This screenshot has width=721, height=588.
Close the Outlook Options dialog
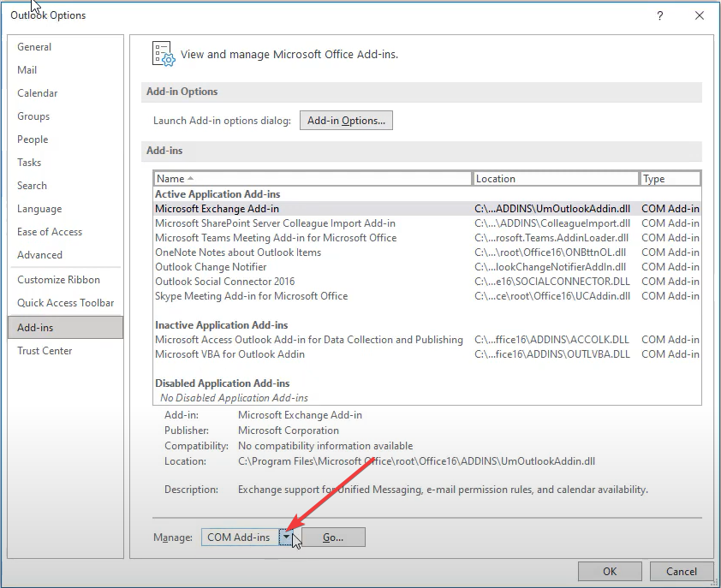point(700,15)
